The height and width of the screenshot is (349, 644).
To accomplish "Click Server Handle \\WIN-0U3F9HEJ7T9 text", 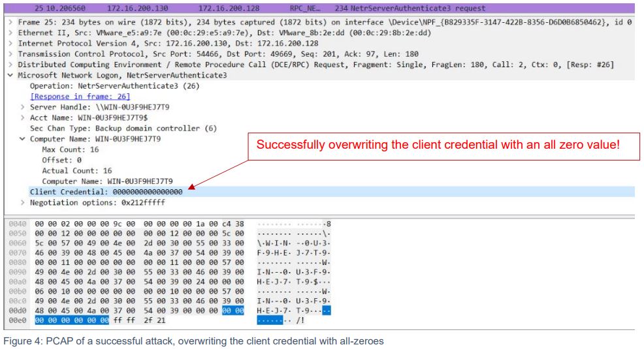I will pyautogui.click(x=99, y=107).
